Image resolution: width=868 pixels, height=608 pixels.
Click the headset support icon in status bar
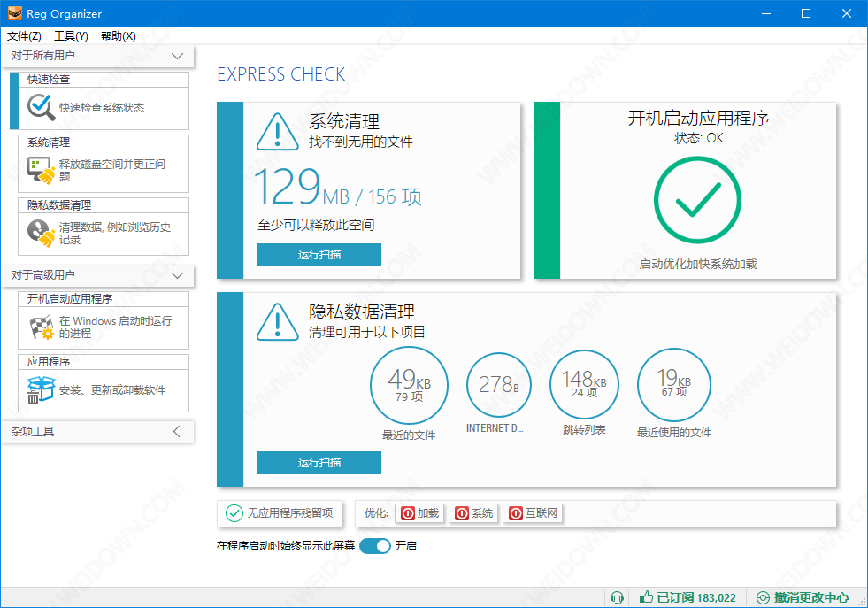618,597
